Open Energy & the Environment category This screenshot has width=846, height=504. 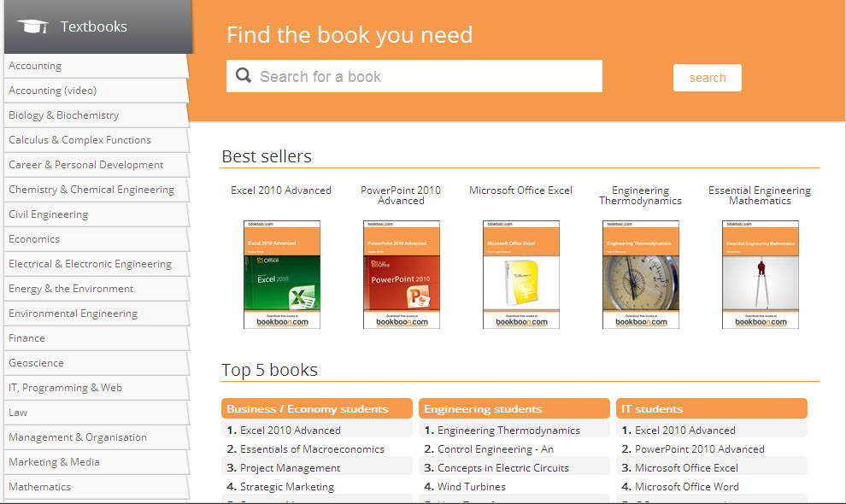pos(96,290)
